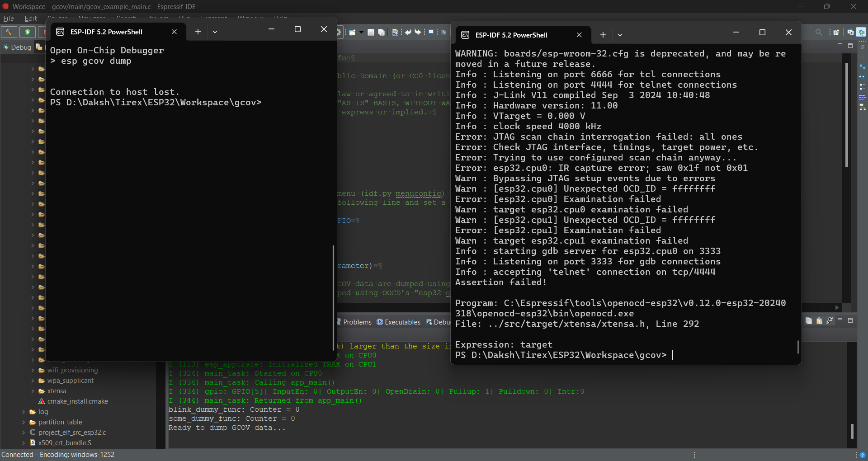The image size is (868, 461).
Task: Click the search magnifier icon in IDE toolbar
Action: coord(819,32)
